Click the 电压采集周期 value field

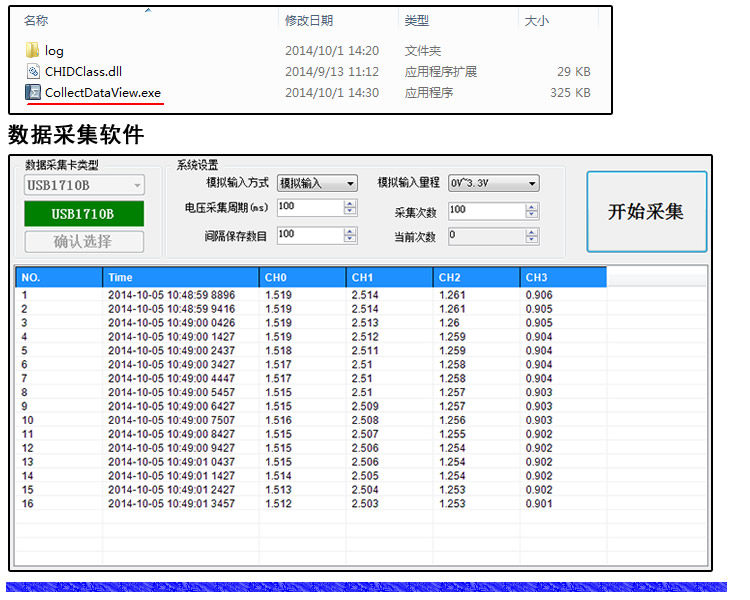coord(310,207)
